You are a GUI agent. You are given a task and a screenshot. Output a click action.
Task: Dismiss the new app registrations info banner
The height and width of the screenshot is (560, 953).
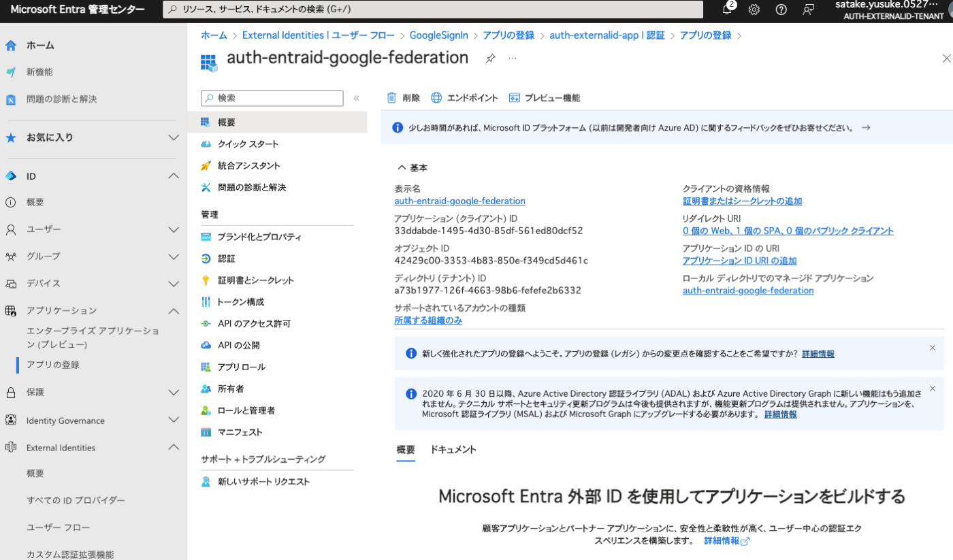tap(933, 348)
